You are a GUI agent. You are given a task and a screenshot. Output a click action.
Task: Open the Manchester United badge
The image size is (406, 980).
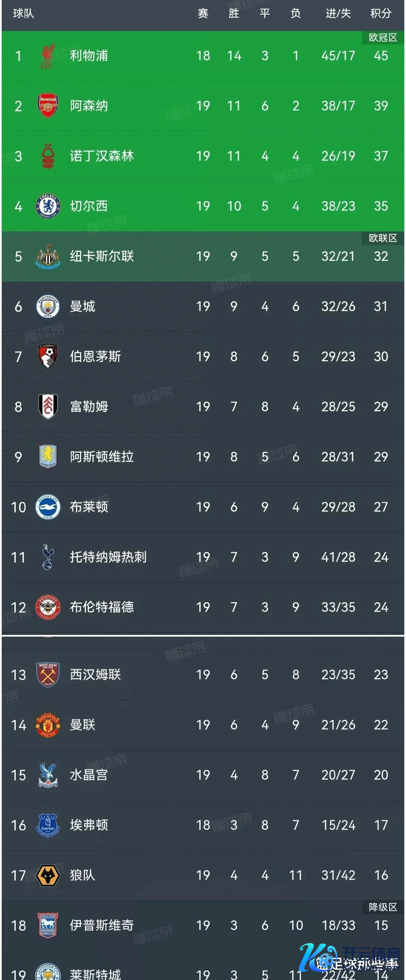(48, 725)
